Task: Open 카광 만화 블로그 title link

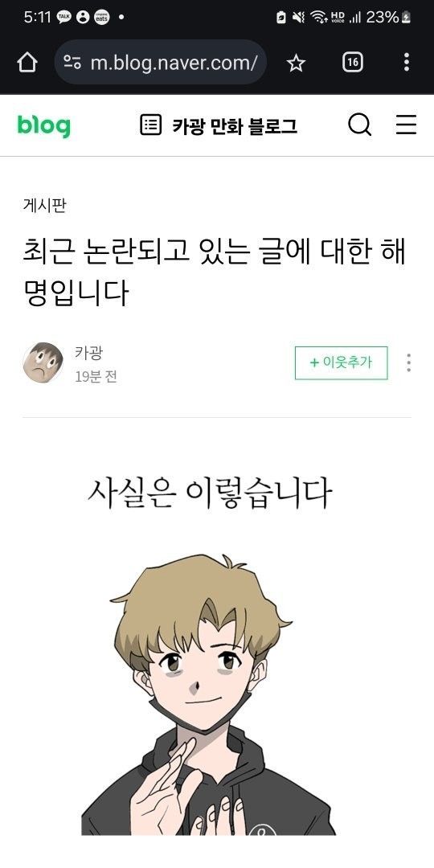Action: (235, 125)
